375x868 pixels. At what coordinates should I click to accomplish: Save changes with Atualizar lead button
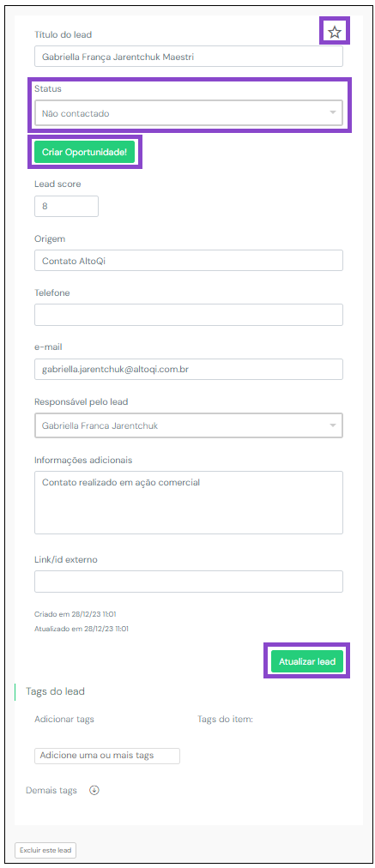pos(307,661)
